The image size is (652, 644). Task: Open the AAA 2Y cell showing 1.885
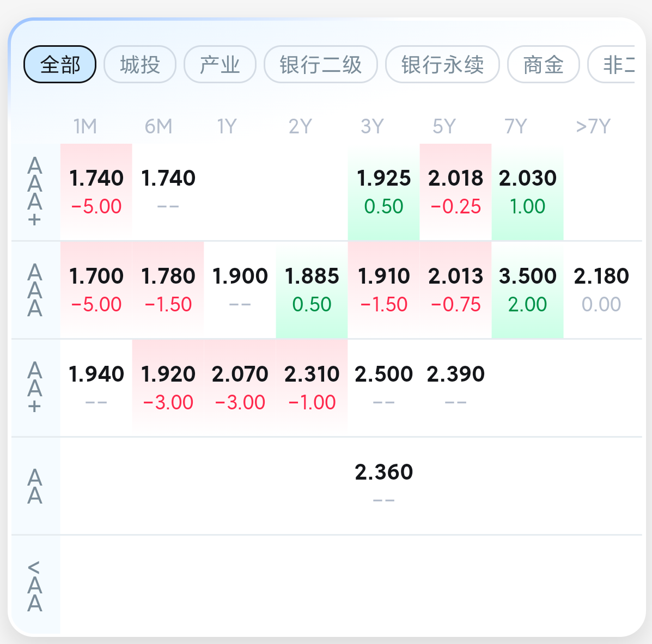312,290
